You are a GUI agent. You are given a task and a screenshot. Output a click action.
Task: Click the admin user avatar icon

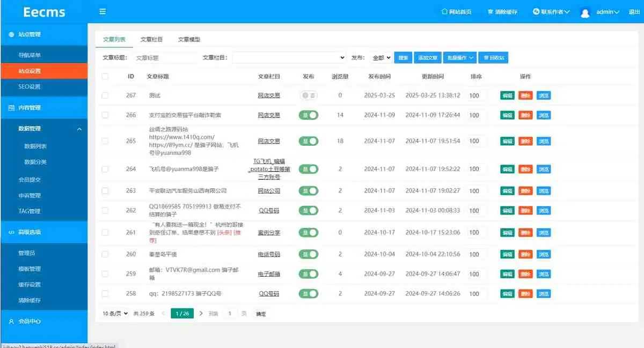coord(586,12)
